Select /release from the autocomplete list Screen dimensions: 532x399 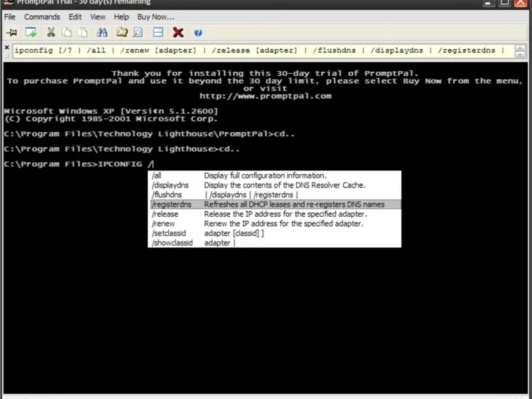(x=275, y=214)
